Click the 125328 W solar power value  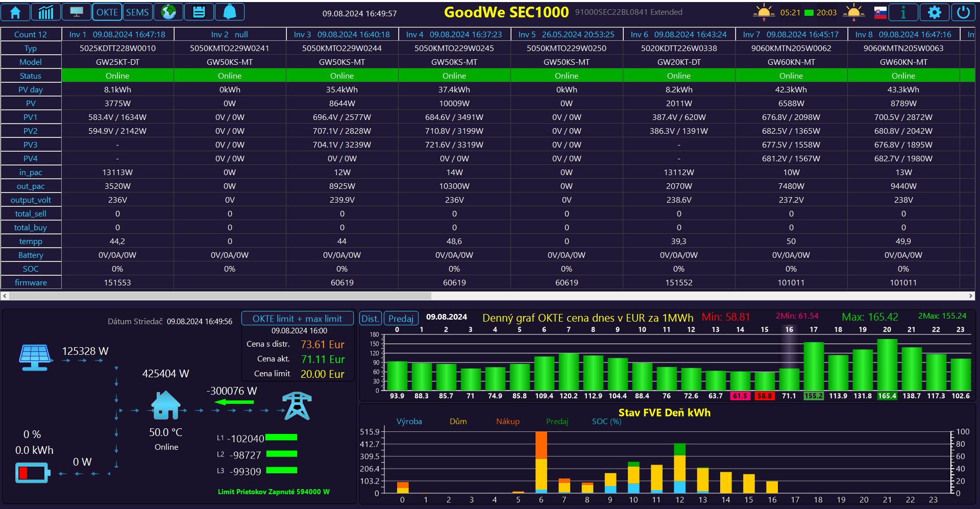(85, 351)
